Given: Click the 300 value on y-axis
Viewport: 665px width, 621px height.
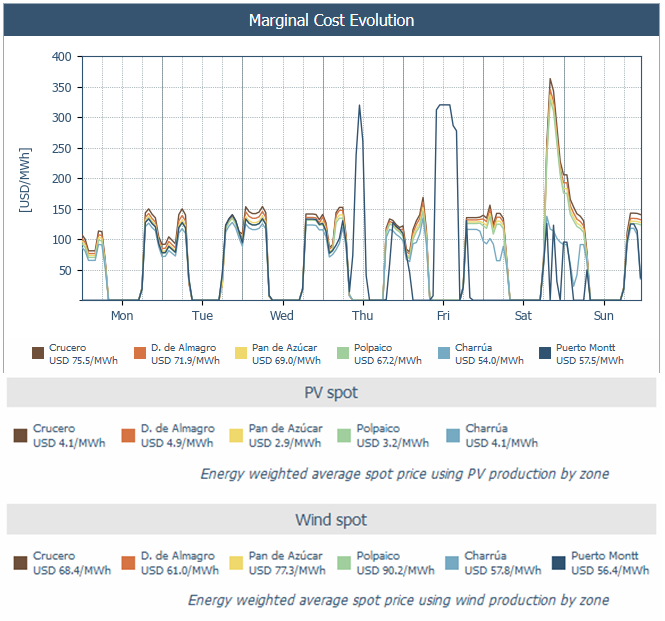Looking at the screenshot, I should tap(61, 118).
